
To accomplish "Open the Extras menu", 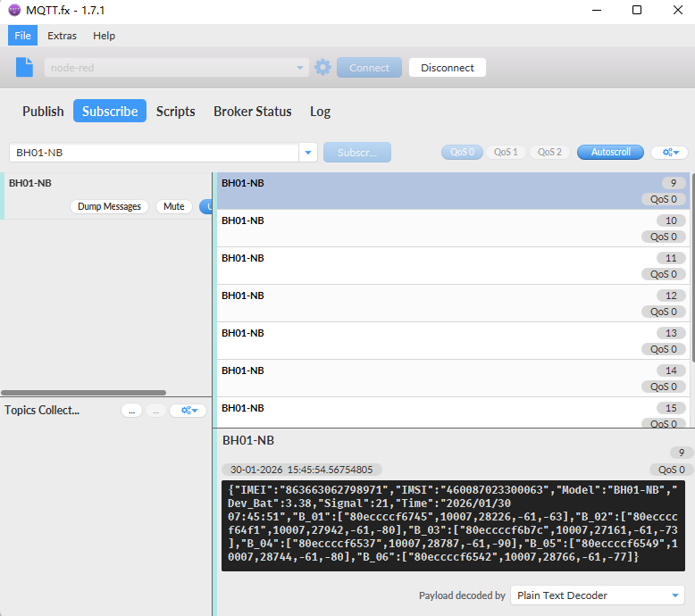I will (x=62, y=36).
